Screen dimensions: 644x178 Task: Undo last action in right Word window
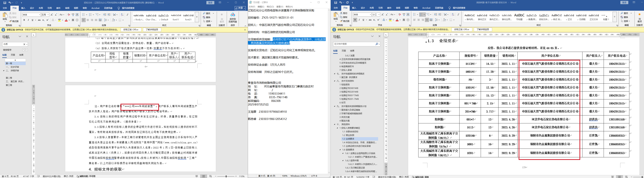click(x=341, y=3)
